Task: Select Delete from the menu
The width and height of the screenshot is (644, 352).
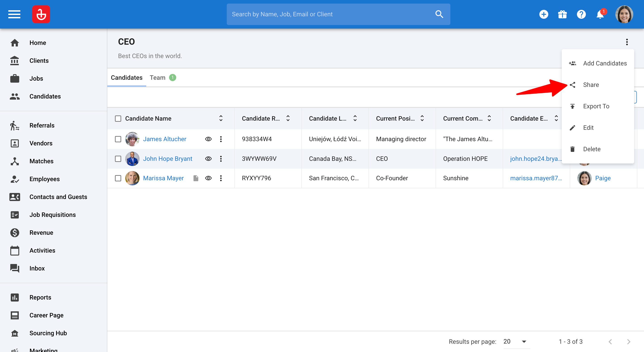Action: 598,149
